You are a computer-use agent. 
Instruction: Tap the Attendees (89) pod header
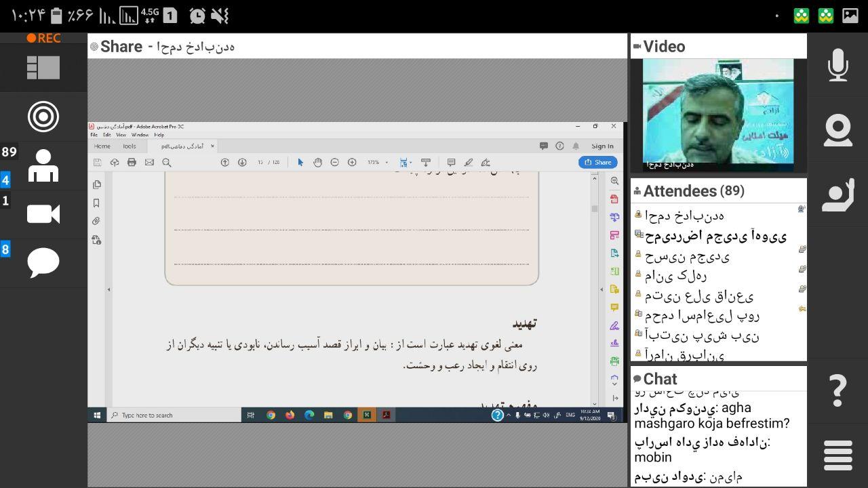pos(719,191)
